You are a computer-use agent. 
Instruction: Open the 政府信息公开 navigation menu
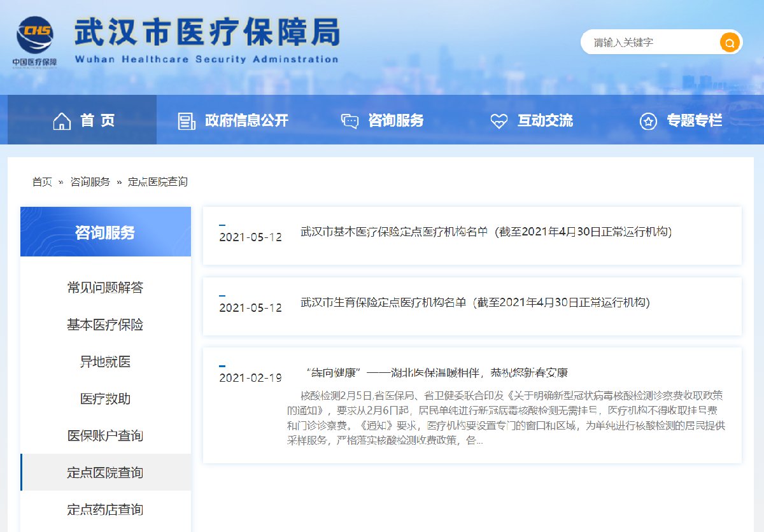pos(246,120)
